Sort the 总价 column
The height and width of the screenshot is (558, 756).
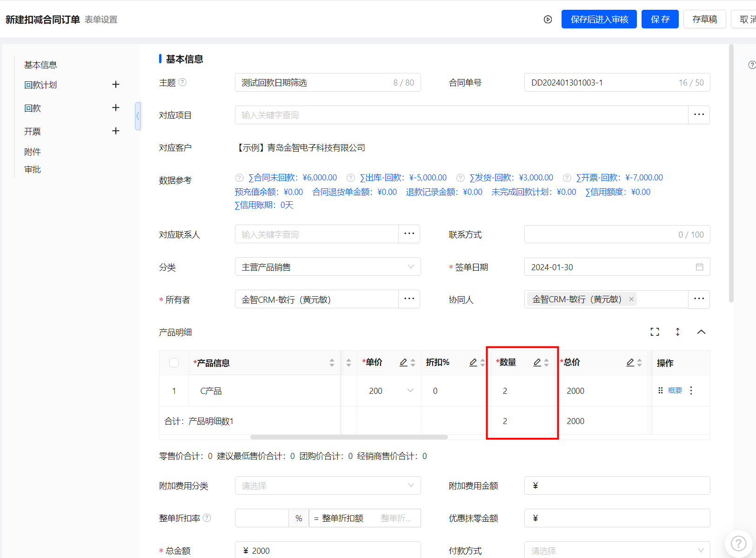point(639,363)
